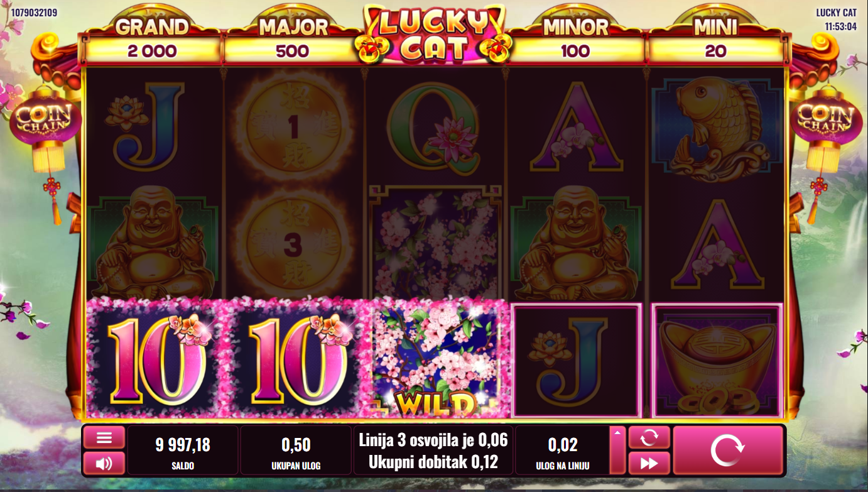Open the Ulog na liniju value field
This screenshot has width=868, height=492.
[x=562, y=450]
